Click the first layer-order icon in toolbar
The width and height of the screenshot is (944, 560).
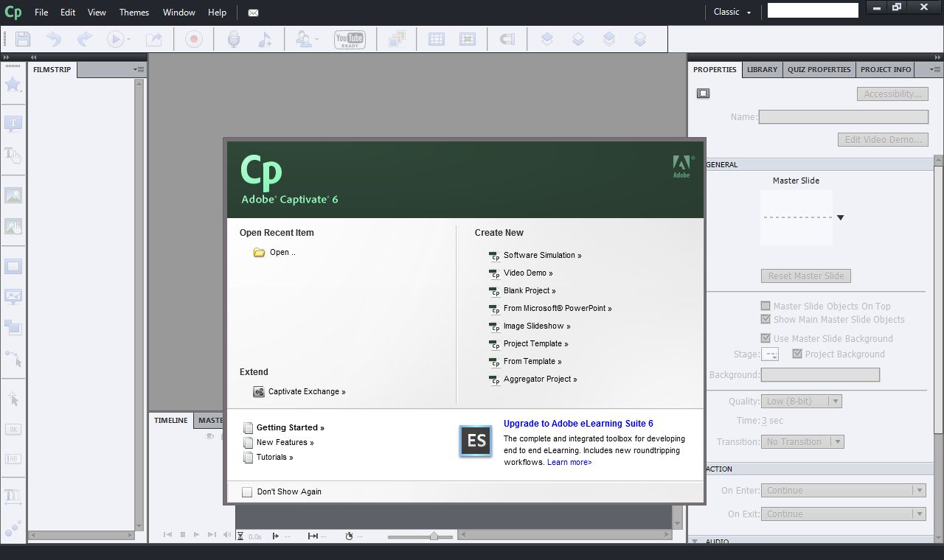point(547,39)
